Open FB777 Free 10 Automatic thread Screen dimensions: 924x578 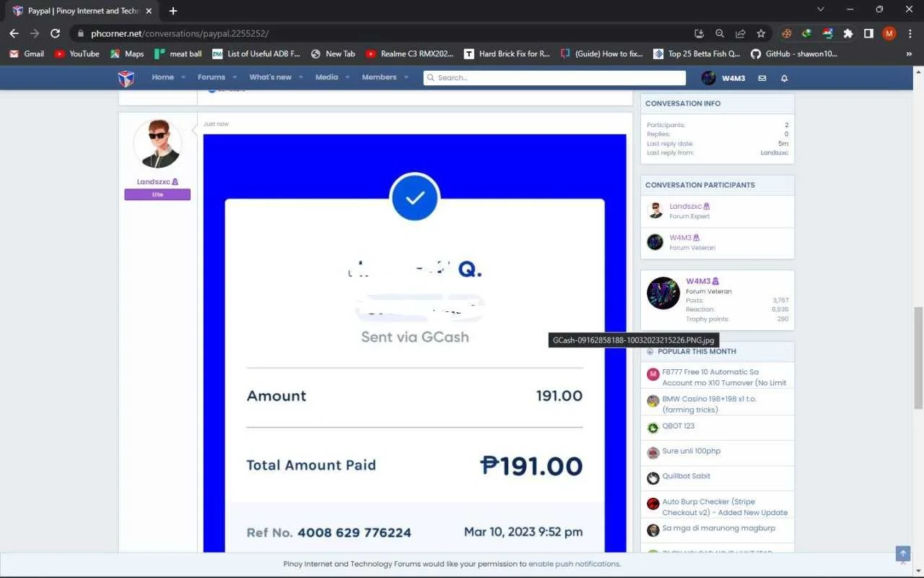tap(724, 377)
